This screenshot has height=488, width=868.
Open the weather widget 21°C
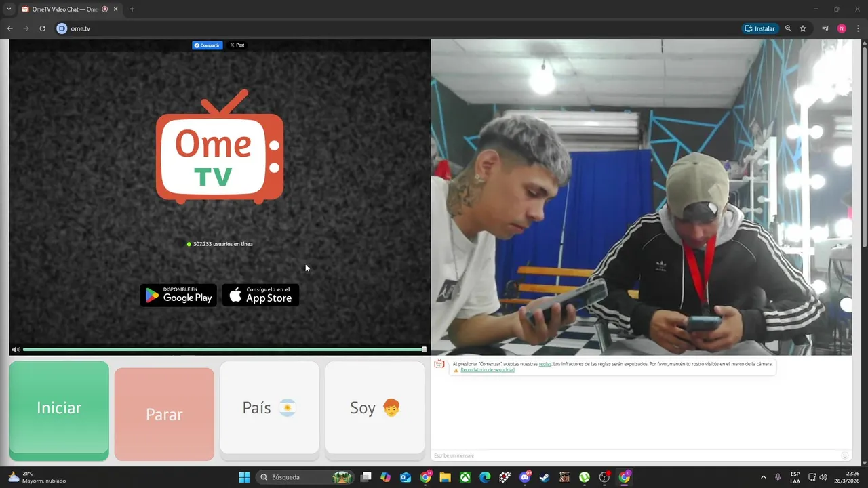[x=37, y=477]
